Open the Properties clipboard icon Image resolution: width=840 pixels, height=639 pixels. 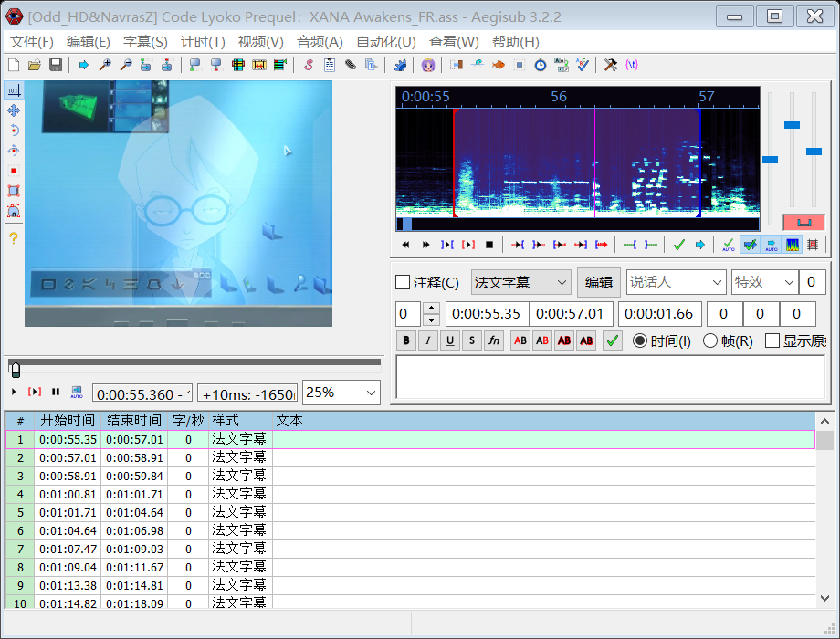tap(330, 66)
